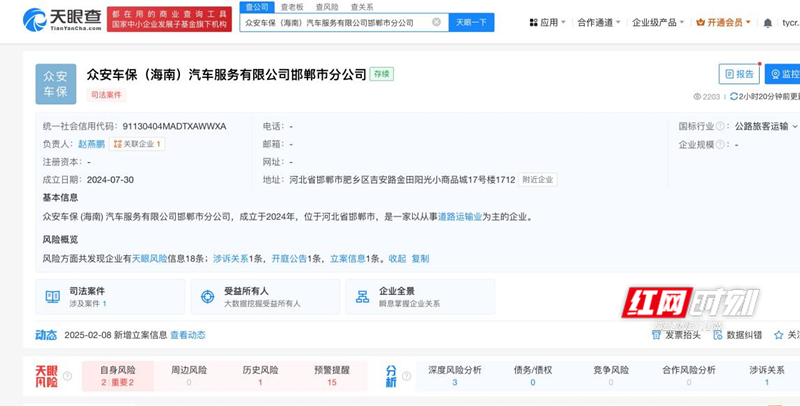Select the 历史风险 tab
The width and height of the screenshot is (800, 406).
coord(261,376)
